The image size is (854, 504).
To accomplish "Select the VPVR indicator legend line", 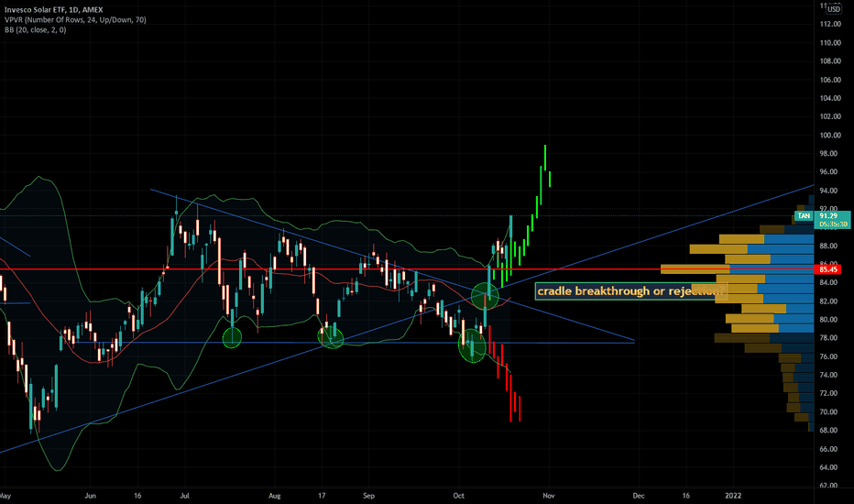I will pos(75,19).
